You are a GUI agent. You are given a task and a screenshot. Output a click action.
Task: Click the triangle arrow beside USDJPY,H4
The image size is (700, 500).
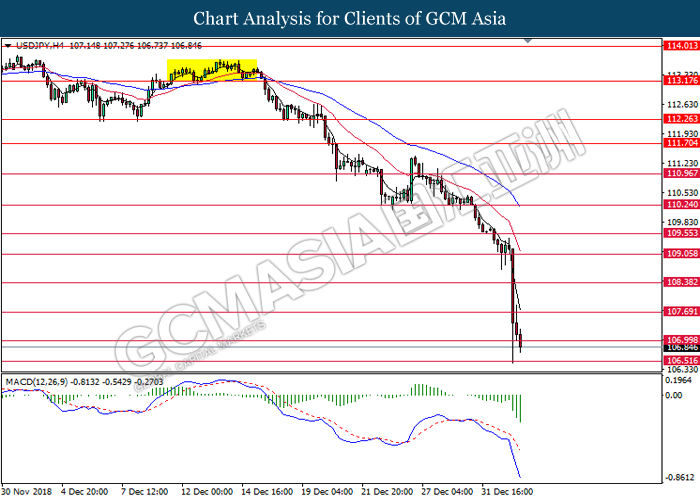click(x=8, y=46)
